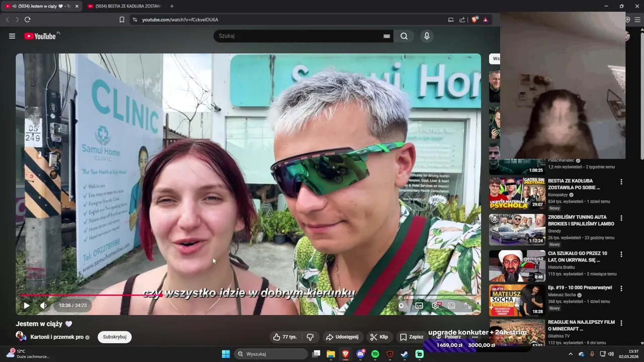Open Steam from taskbar
This screenshot has width=644, height=362.
(405, 354)
